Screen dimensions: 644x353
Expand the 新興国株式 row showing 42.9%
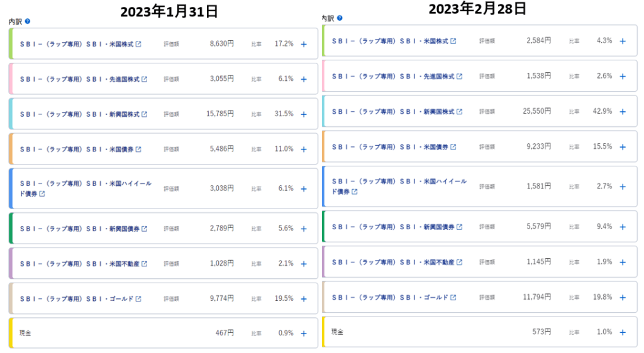(623, 112)
